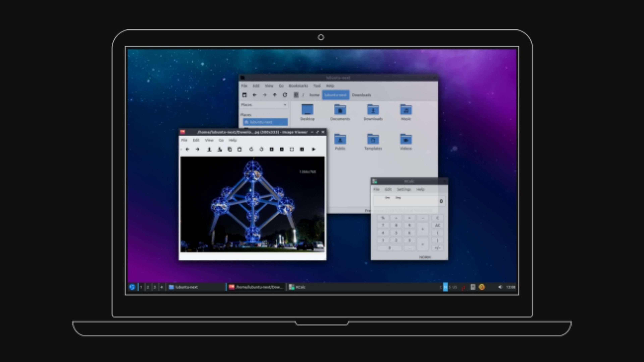Switch to workspace 3 in the pager

click(155, 287)
